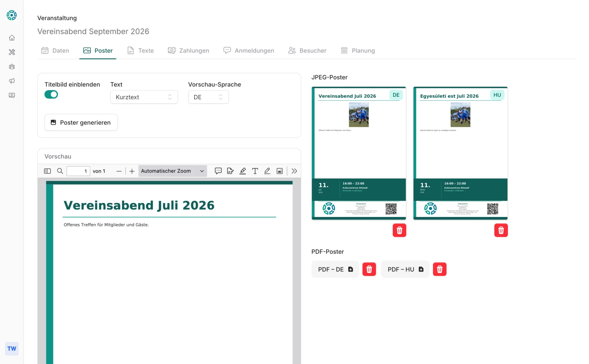Open the Vorschau-Sprache dropdown showing DE
Image resolution: width=589 pixels, height=364 pixels.
point(208,97)
